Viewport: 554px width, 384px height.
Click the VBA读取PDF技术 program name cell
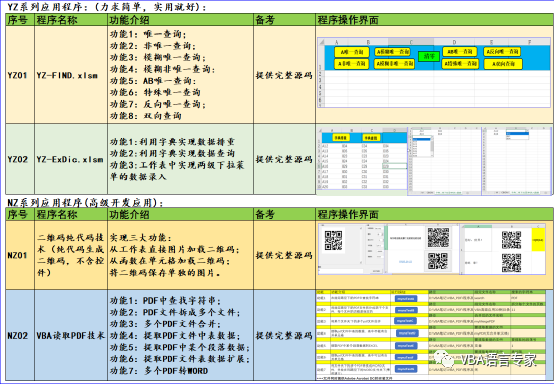(x=71, y=336)
